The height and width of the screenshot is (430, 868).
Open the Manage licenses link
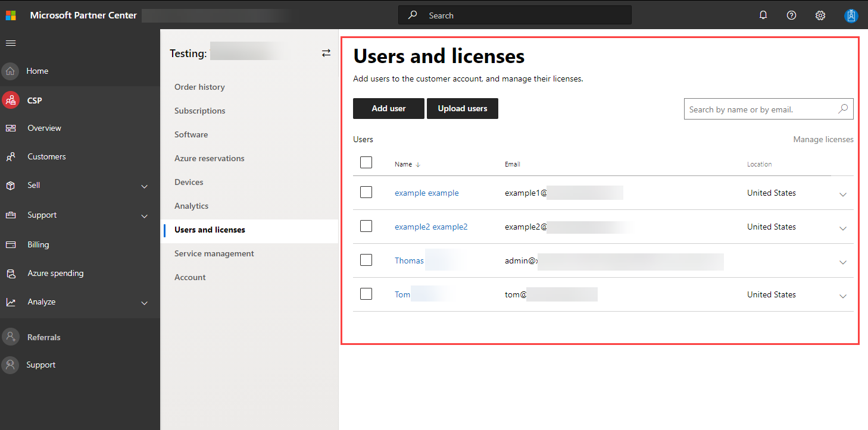click(823, 139)
